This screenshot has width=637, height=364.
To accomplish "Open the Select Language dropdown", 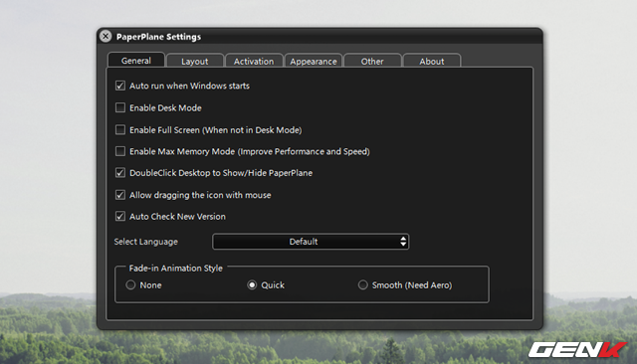I will point(311,242).
